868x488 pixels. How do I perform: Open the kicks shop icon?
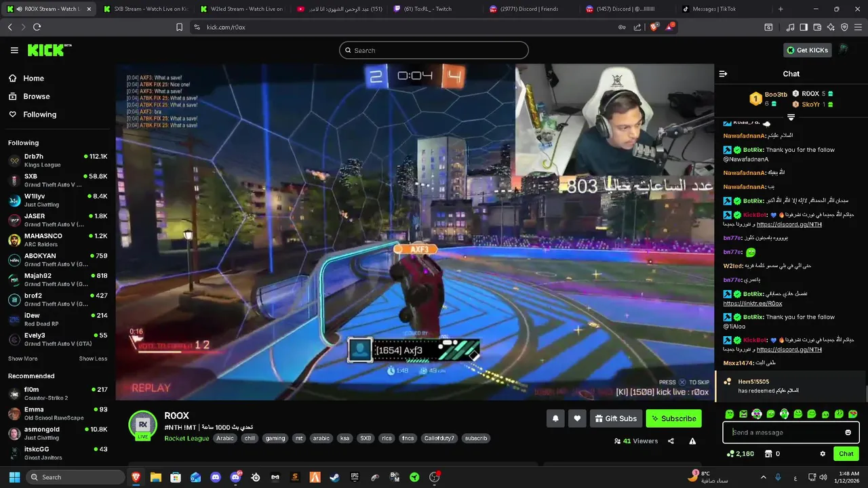point(768,453)
